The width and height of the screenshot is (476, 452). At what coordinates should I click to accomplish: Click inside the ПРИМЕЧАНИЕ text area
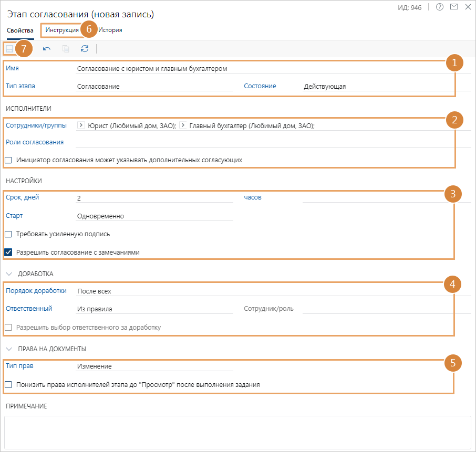click(x=237, y=431)
